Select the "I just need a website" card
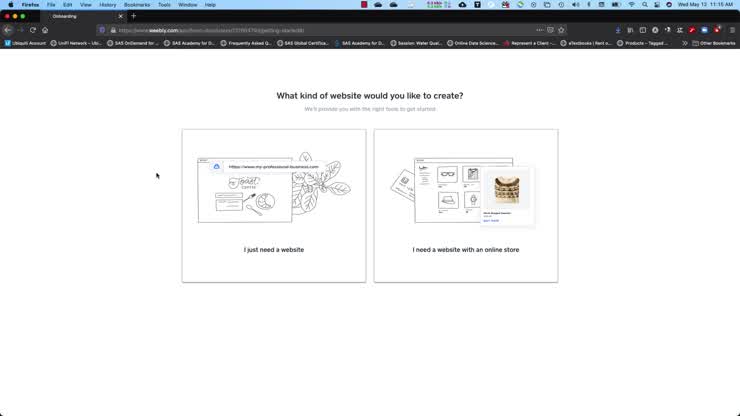Image resolution: width=740 pixels, height=416 pixels. pyautogui.click(x=273, y=205)
